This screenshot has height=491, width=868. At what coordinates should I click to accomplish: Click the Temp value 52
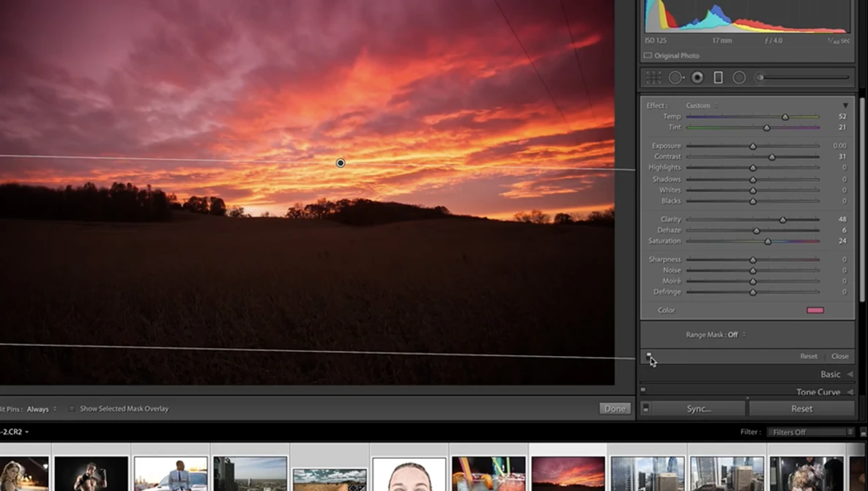pyautogui.click(x=842, y=117)
